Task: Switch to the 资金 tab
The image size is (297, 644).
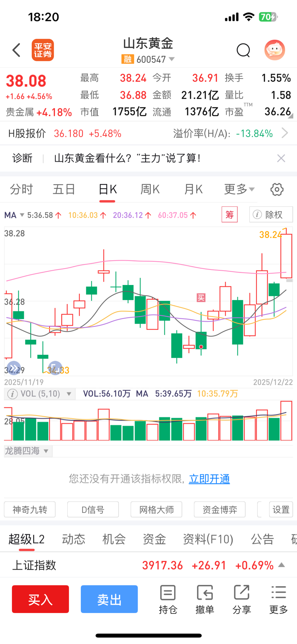Action: (154, 539)
